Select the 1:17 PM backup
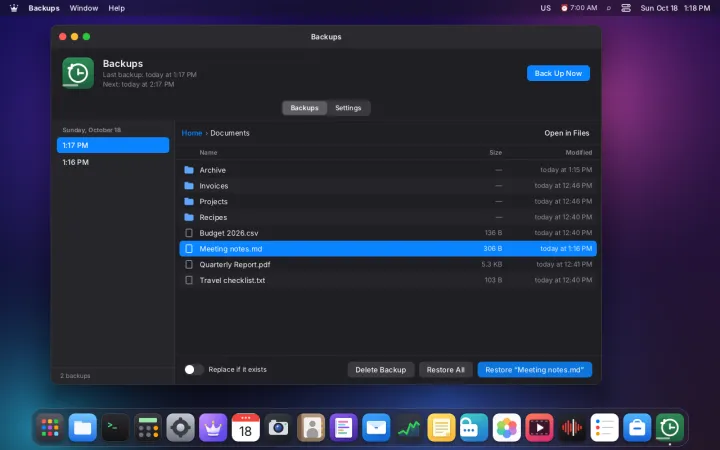This screenshot has width=720, height=450. pos(113,145)
